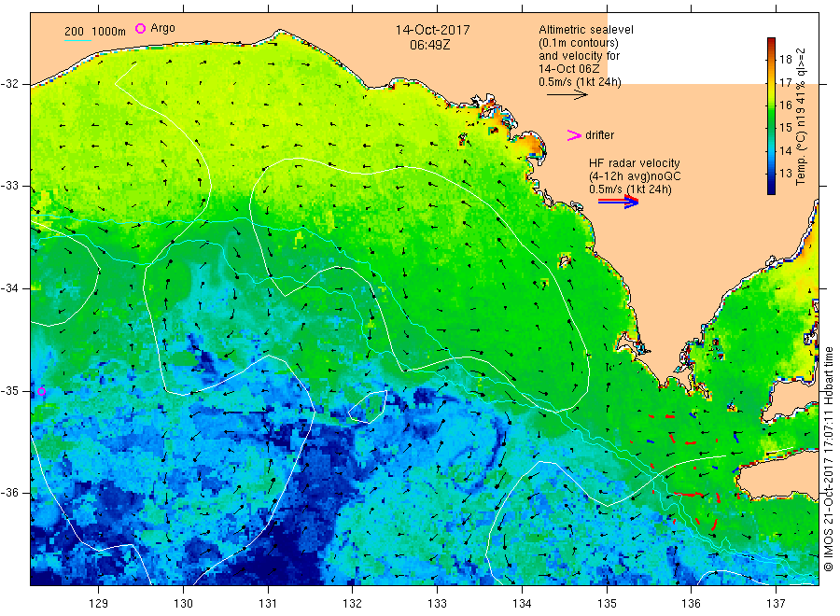The width and height of the screenshot is (840, 616).
Task: Click latitude axis label -36
Action: click(x=9, y=492)
